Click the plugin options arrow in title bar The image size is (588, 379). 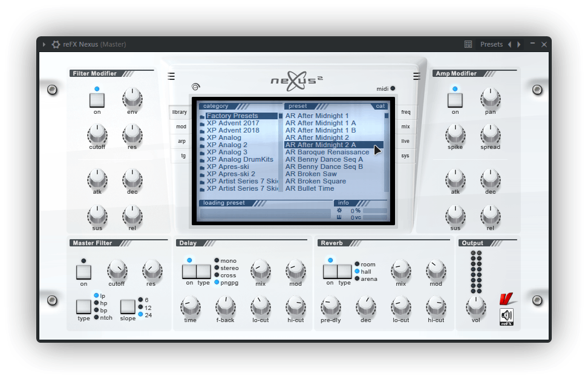[x=44, y=44]
